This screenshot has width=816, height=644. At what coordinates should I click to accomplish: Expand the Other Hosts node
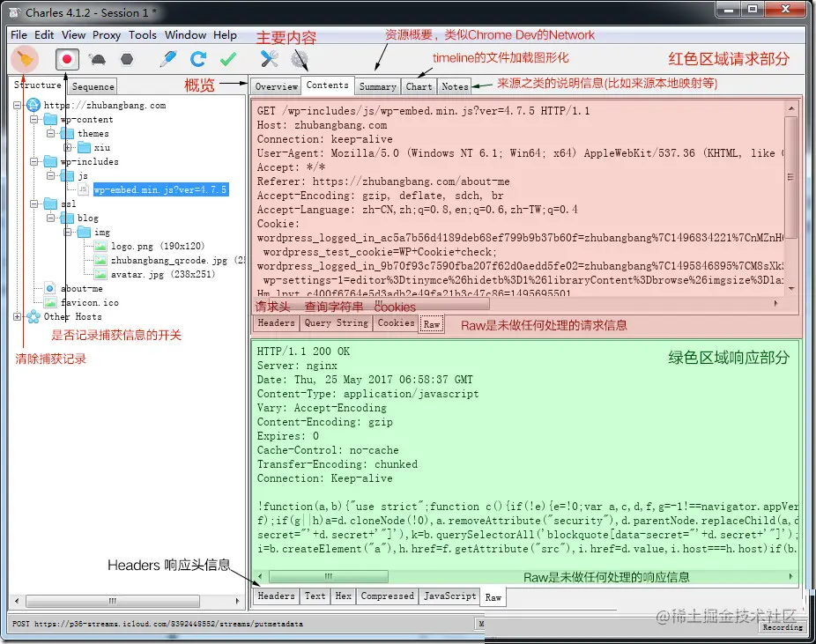[17, 316]
